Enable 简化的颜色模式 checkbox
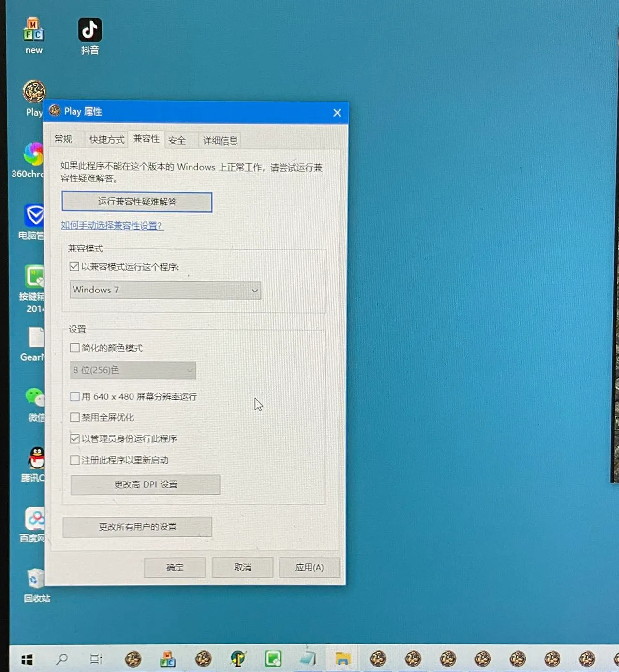Screen dimensions: 619x672 click(x=75, y=348)
